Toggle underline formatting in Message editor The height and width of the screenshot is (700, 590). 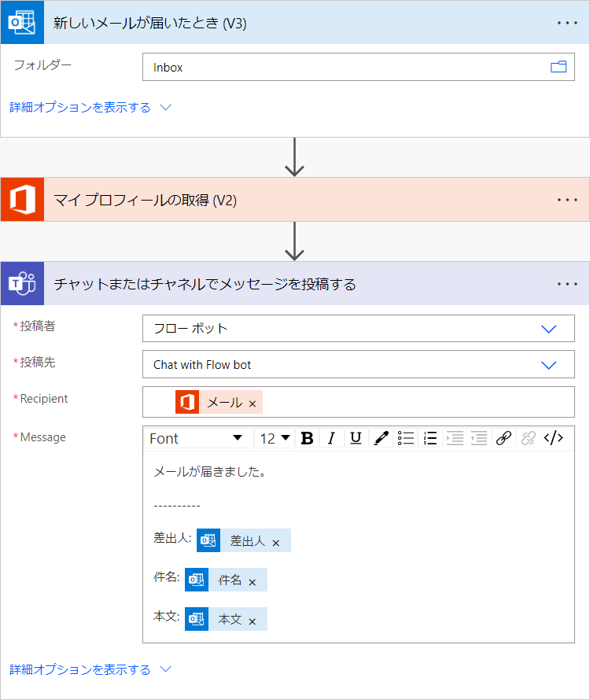point(356,438)
